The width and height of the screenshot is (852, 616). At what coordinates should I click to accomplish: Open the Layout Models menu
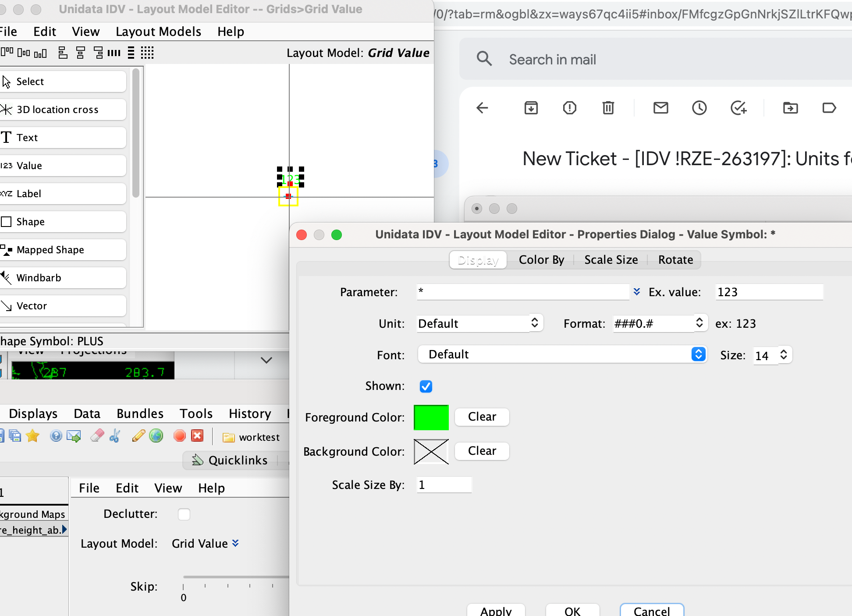tap(158, 32)
